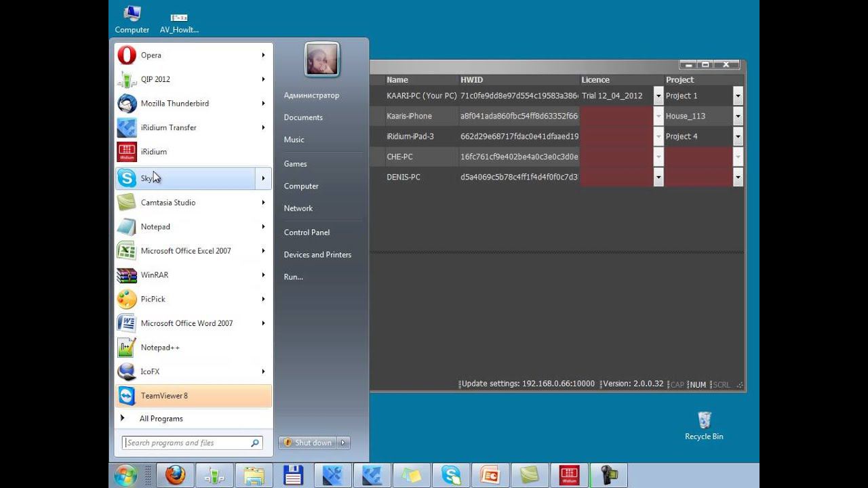Open Project dropdown for DENIS-PC
Viewport: 868px width, 488px height.
pyautogui.click(x=738, y=177)
